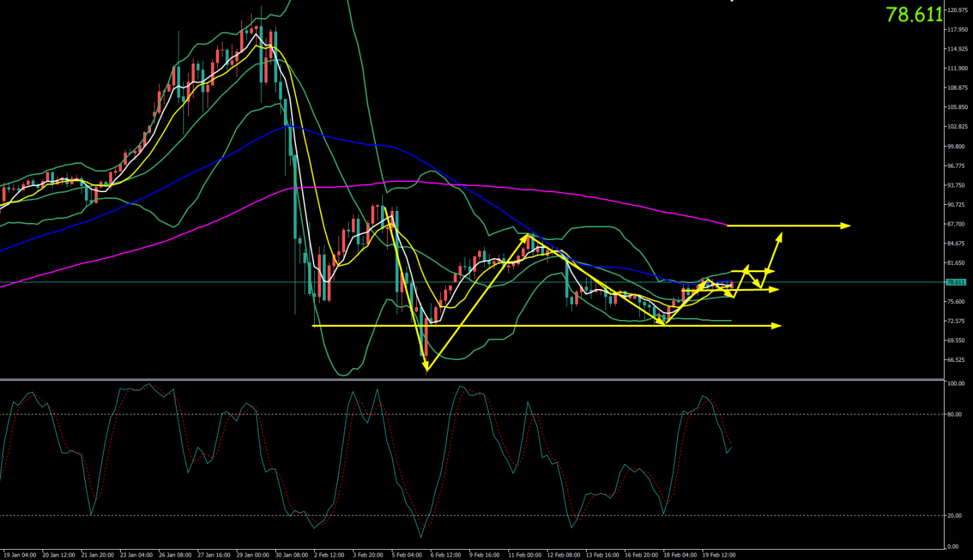Click the 11 Feb 00:00 time label
The height and width of the screenshot is (560, 973).
tap(524, 555)
